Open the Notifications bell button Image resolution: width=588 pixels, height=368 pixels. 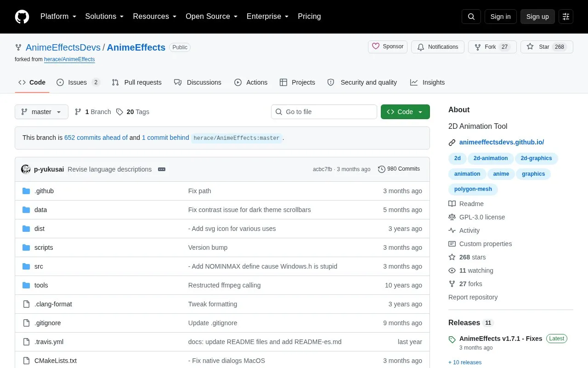tap(438, 47)
